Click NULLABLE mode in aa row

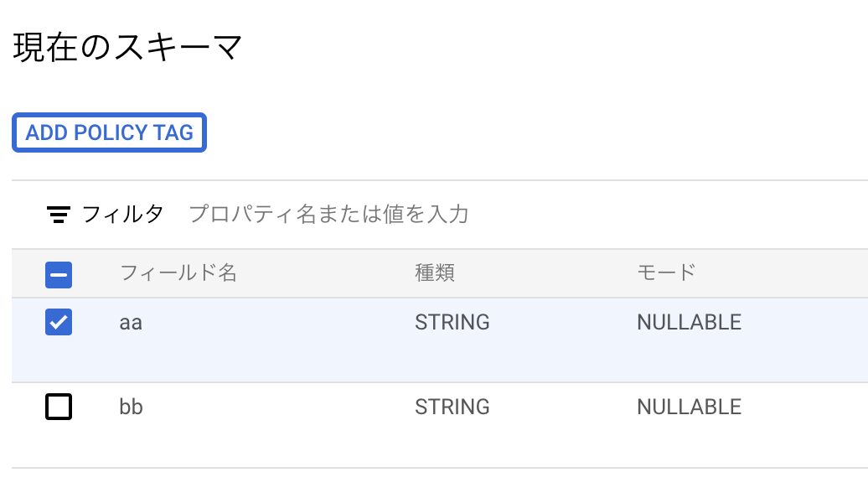pos(689,322)
